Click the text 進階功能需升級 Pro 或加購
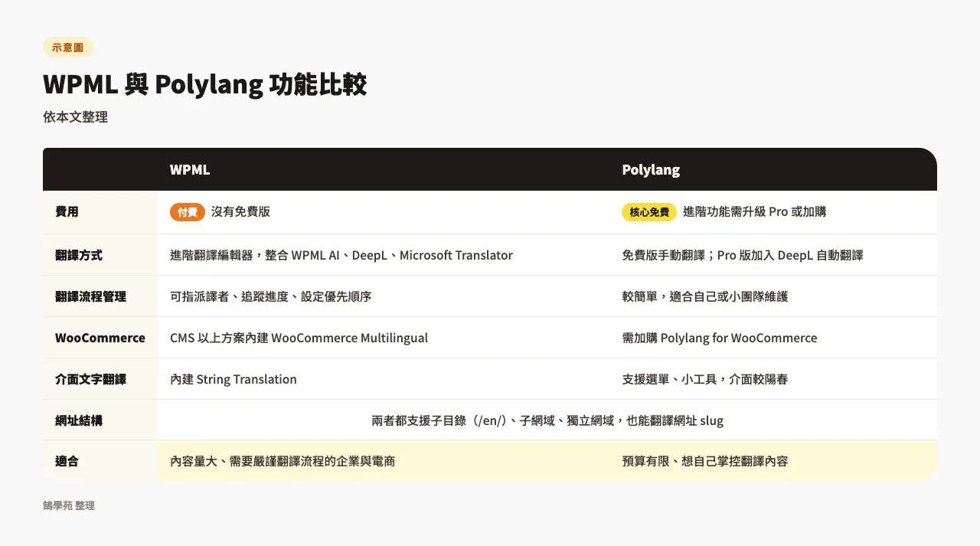This screenshot has width=980, height=546. pyautogui.click(x=754, y=212)
